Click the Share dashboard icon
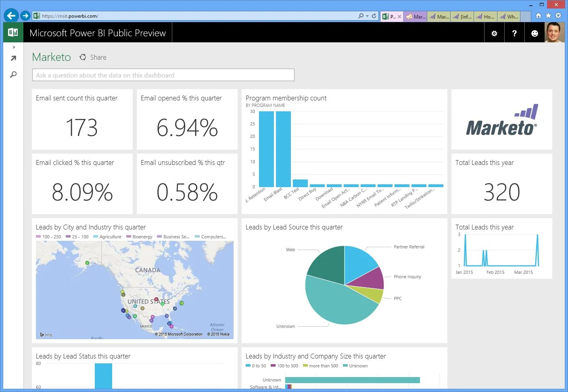This screenshot has height=392, width=568. 83,57
